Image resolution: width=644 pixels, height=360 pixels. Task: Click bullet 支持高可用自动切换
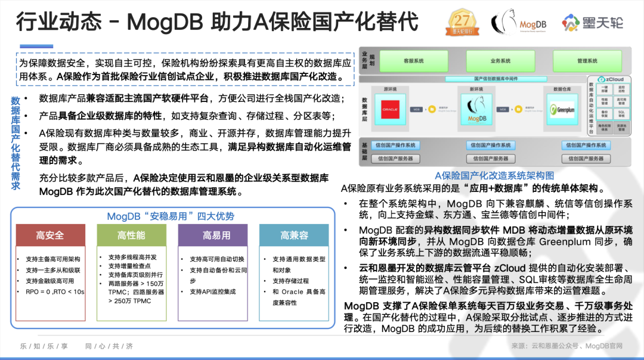(x=217, y=259)
